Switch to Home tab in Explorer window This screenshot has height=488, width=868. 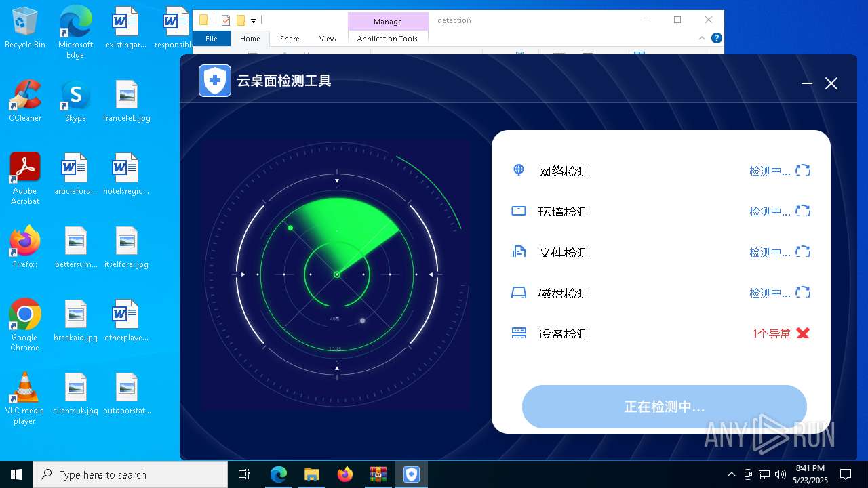[x=250, y=39]
